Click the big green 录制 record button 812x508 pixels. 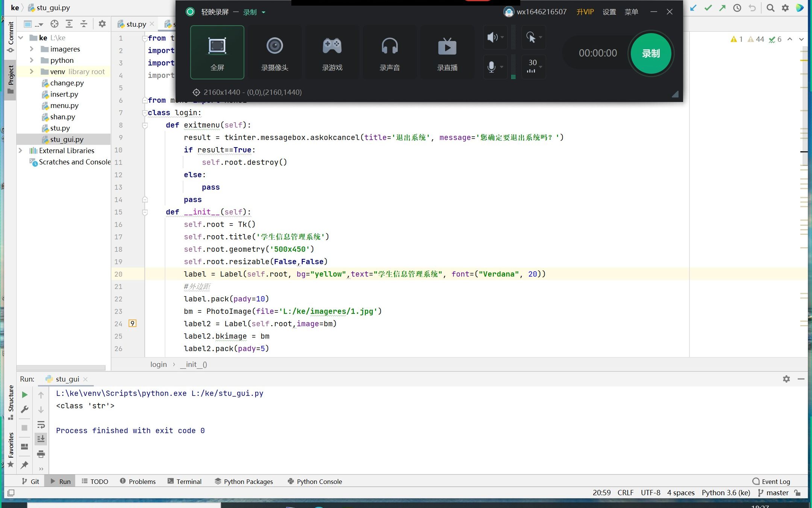651,53
